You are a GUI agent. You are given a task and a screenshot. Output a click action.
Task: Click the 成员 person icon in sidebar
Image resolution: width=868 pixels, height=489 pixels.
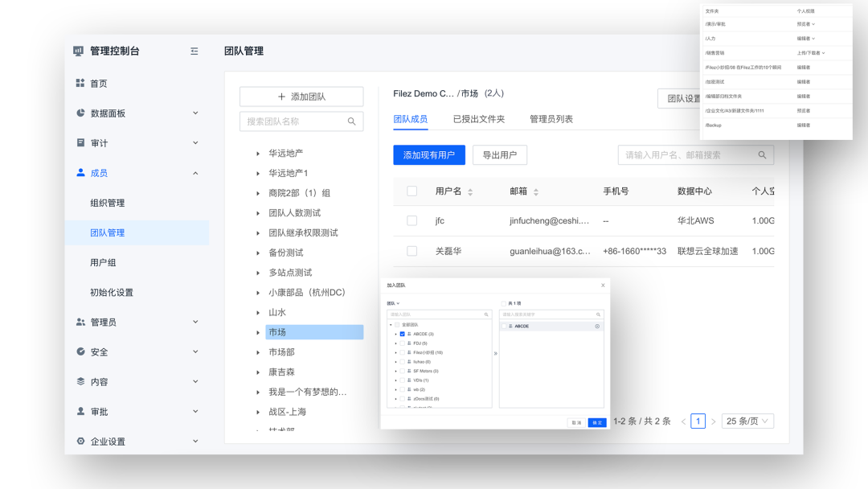click(x=80, y=173)
